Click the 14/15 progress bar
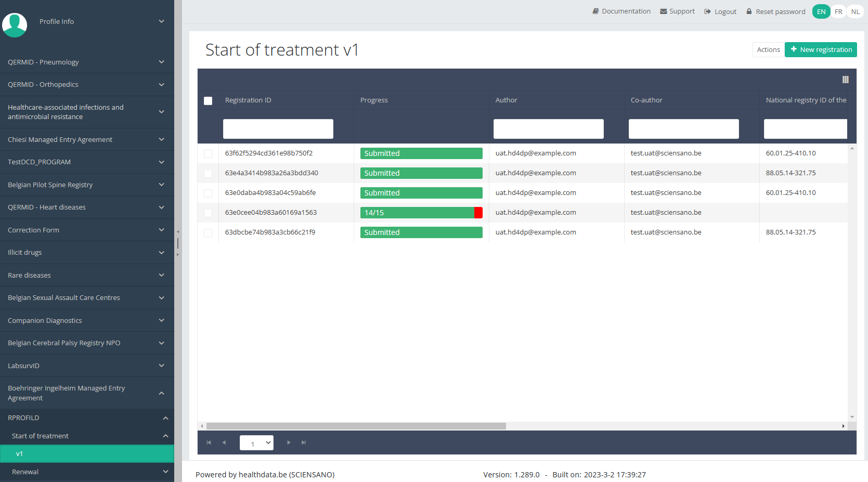Image resolution: width=868 pixels, height=482 pixels. coord(421,213)
